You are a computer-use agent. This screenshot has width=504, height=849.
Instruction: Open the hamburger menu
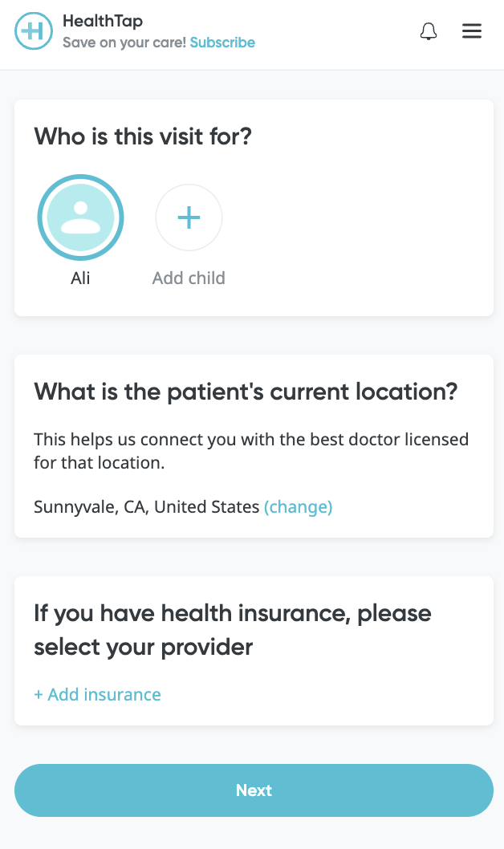click(472, 30)
